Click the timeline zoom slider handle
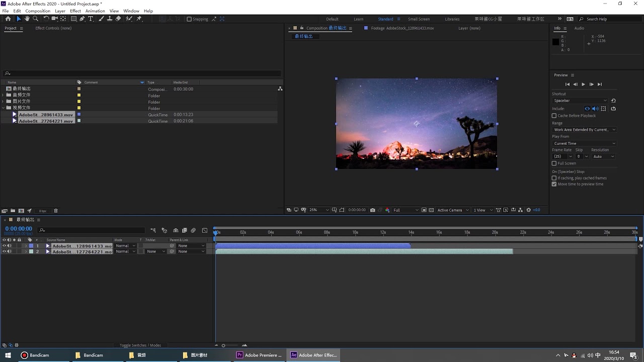Screen dimensions: 644x362 (223, 345)
